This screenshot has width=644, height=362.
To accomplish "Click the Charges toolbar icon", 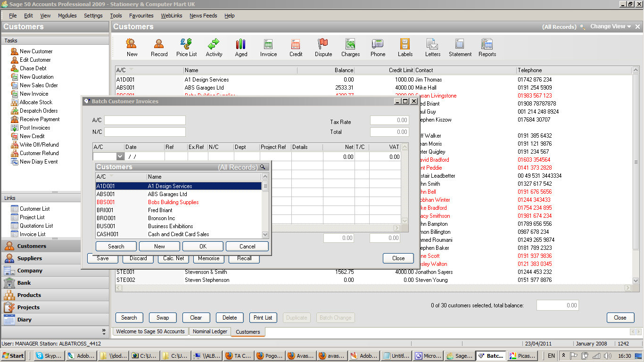I will 351,48.
